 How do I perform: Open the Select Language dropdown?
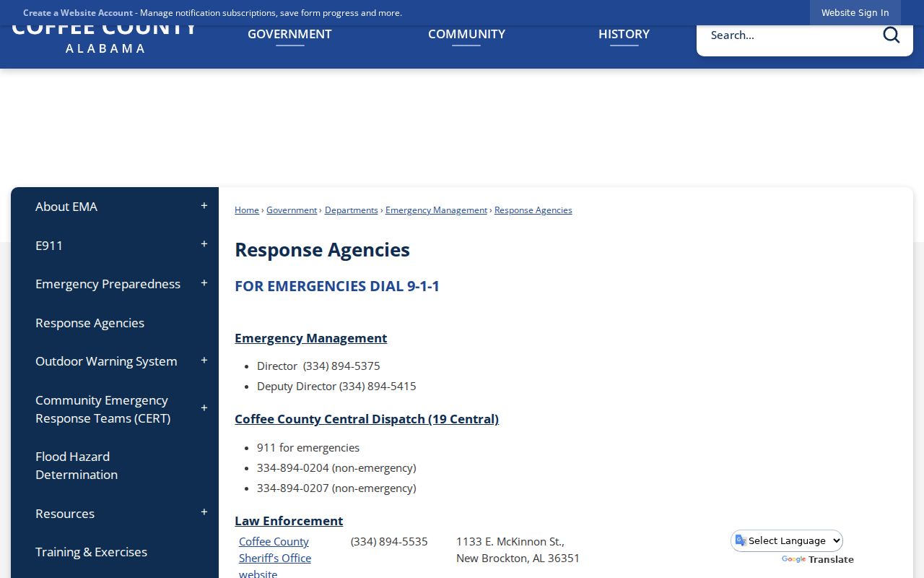coord(787,540)
